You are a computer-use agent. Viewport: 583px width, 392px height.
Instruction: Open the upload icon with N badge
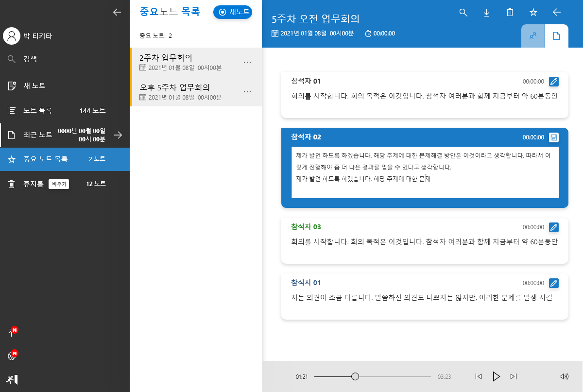pyautogui.click(x=12, y=332)
